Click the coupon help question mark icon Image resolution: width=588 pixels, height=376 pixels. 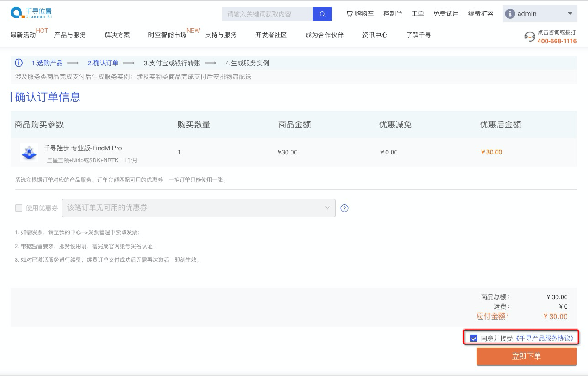[x=344, y=208]
